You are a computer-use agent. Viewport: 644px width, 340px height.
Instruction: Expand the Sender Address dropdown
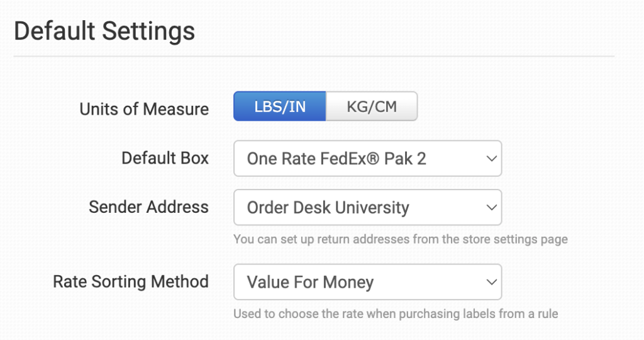point(367,207)
